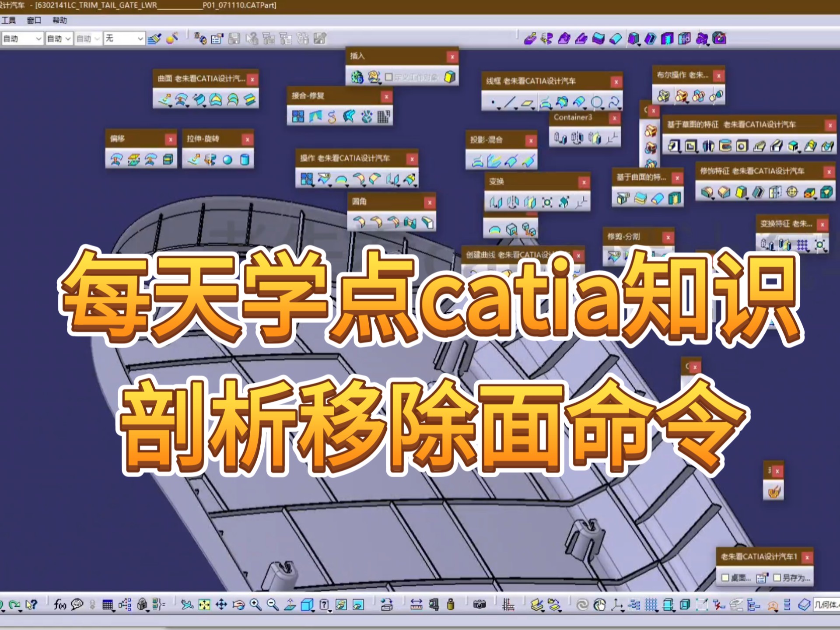Open the 无 dropdown in top toolbar

[124, 38]
